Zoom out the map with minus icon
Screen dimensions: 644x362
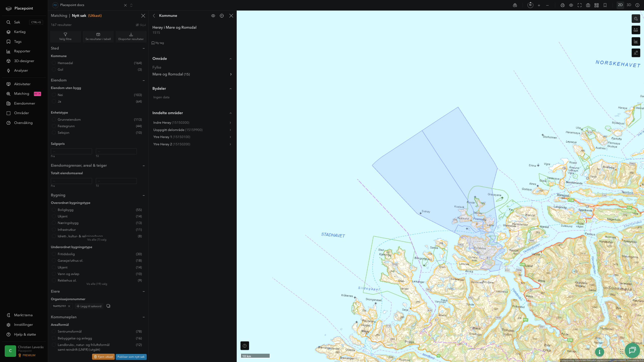click(x=547, y=5)
